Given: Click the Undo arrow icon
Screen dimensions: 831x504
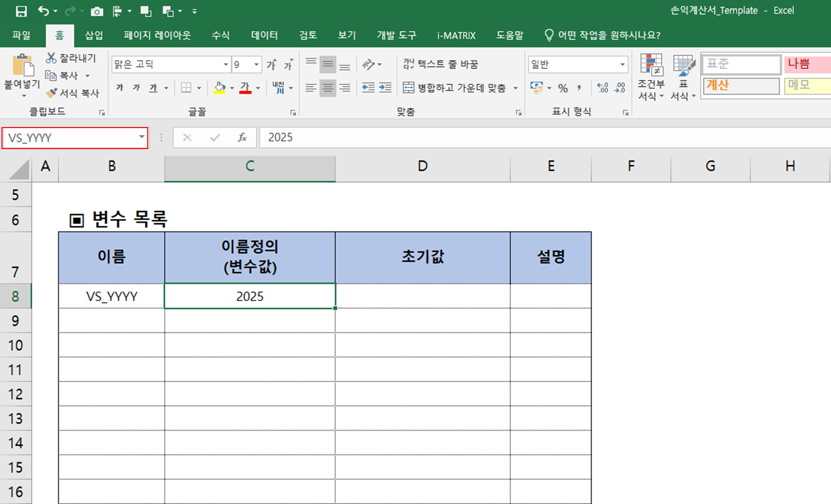Looking at the screenshot, I should point(44,11).
